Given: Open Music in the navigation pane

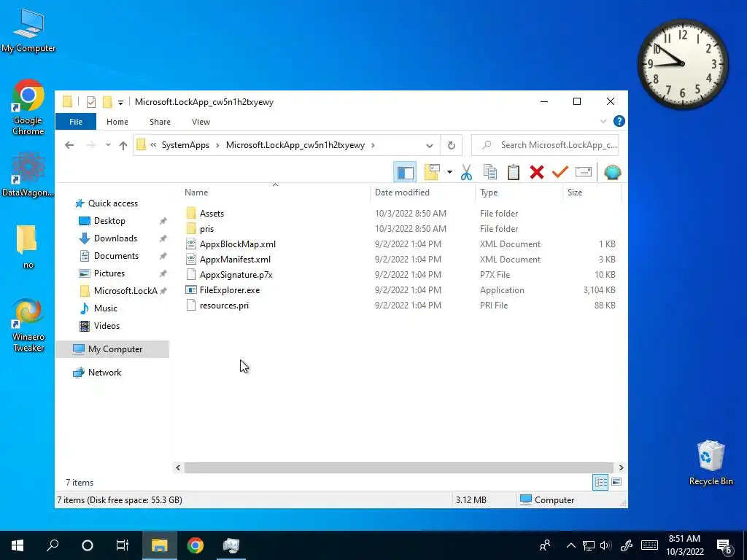Looking at the screenshot, I should [105, 308].
